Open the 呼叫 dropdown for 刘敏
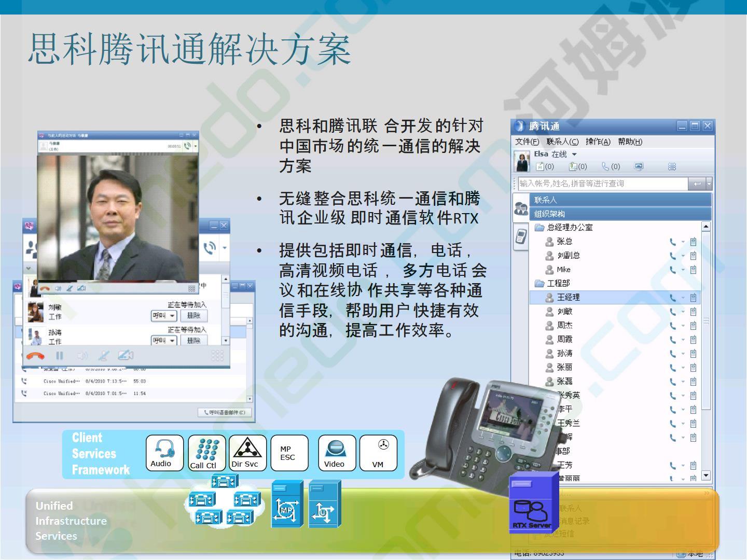 pos(164,315)
